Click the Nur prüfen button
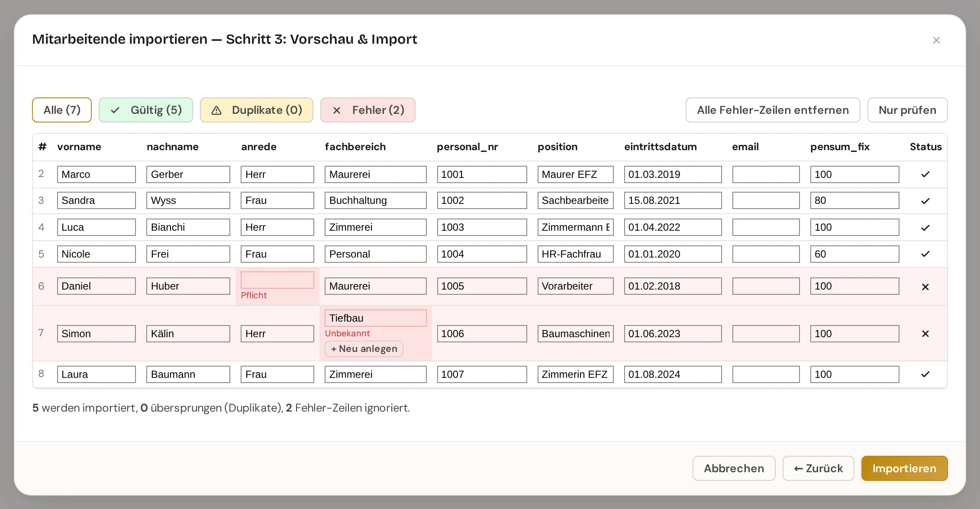 pos(908,110)
